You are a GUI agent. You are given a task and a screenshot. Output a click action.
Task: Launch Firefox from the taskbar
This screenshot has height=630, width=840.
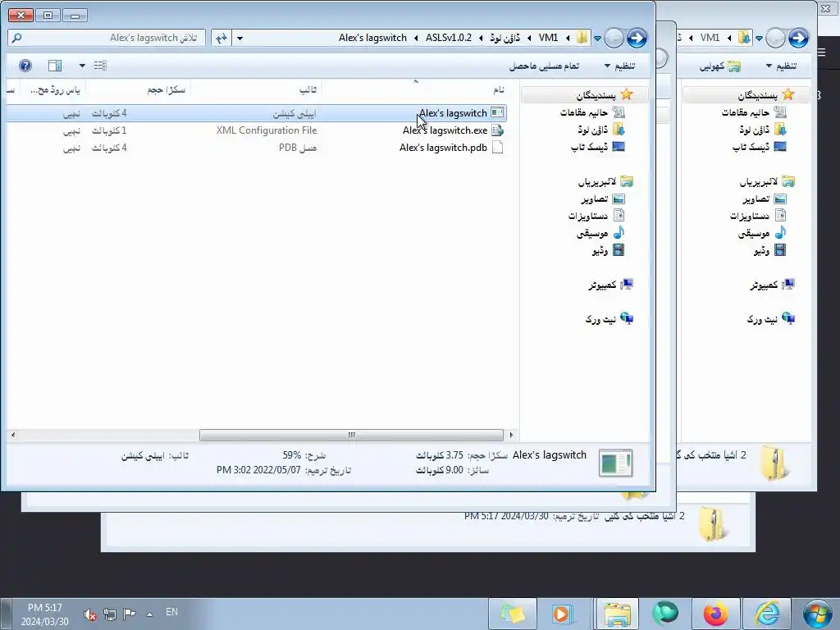pyautogui.click(x=715, y=614)
